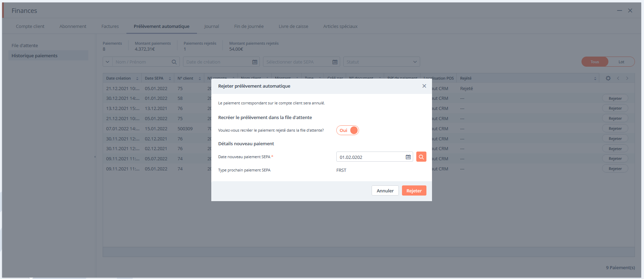The image size is (644, 279).
Task: Sort by N° client column arrows
Action: click(x=200, y=78)
